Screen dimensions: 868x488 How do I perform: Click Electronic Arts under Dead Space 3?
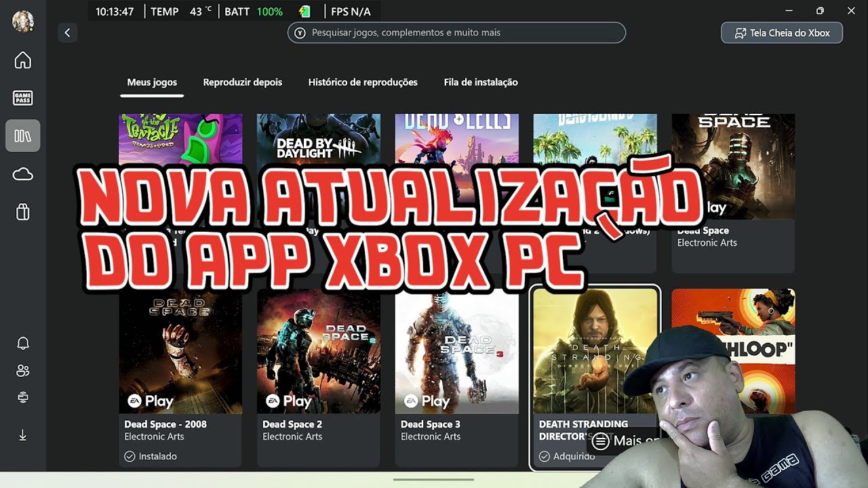431,436
